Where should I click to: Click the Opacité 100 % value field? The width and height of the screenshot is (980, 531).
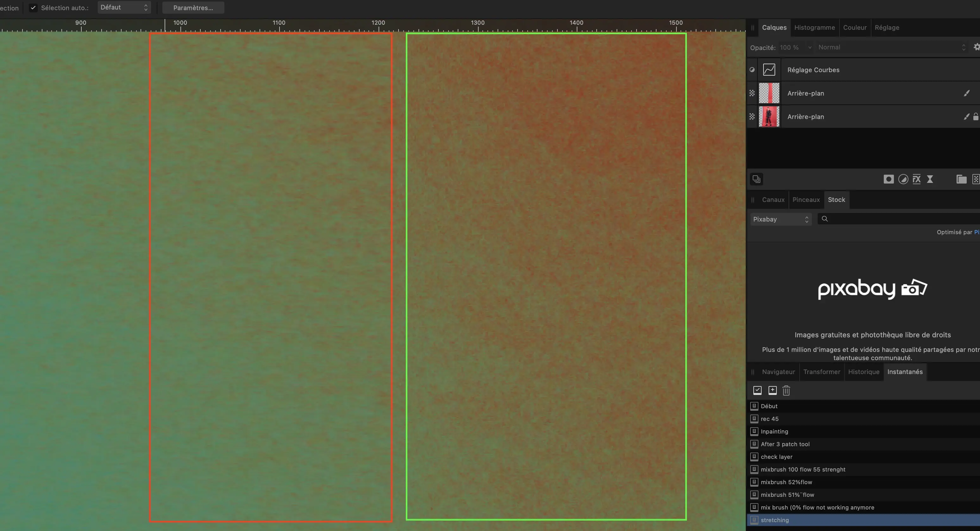[x=789, y=47]
